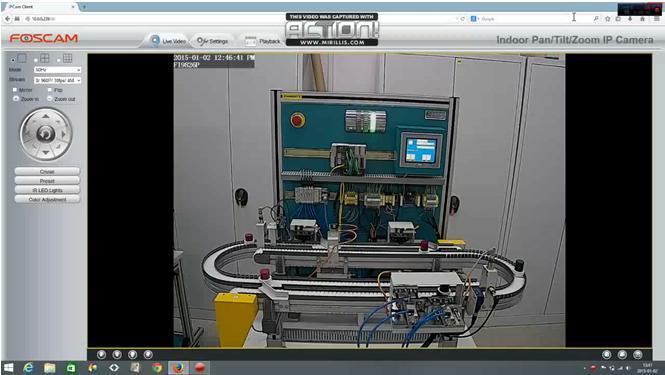The width and height of the screenshot is (665, 375).
Task: Open the browser downloads icon
Action: [630, 19]
